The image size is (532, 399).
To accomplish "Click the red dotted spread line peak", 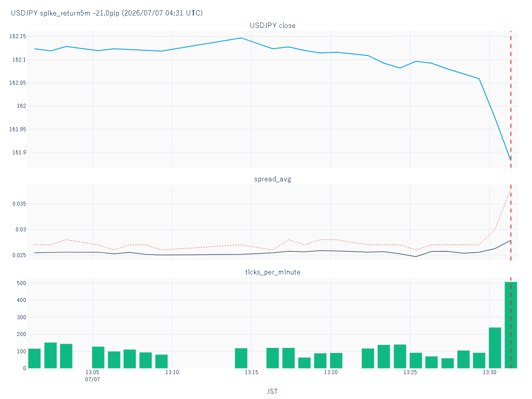I will (x=510, y=190).
